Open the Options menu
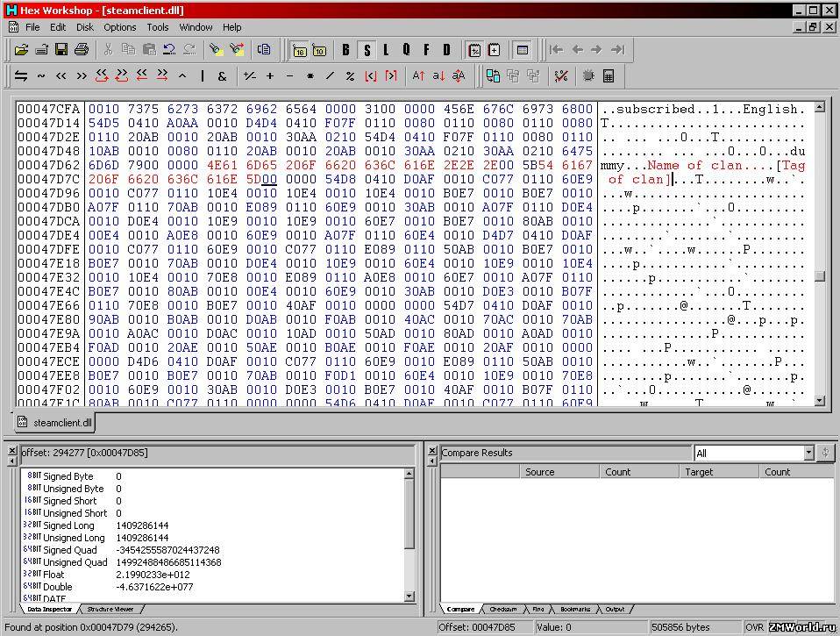This screenshot has width=840, height=636. 120,27
